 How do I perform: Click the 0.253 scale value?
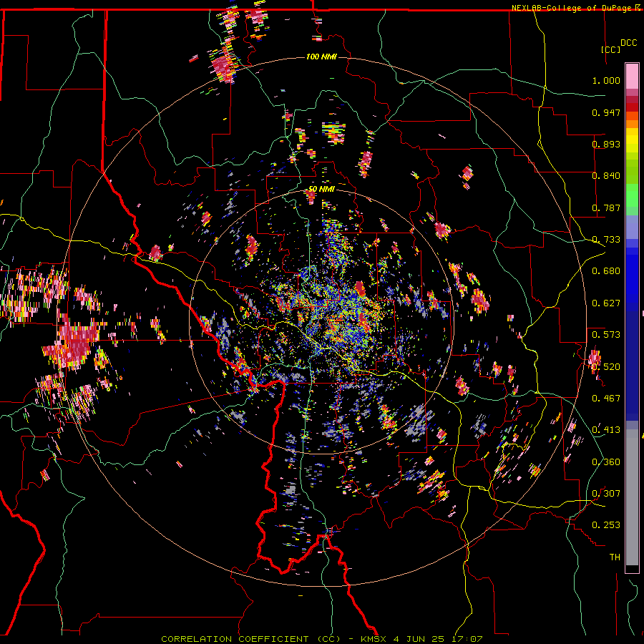click(x=606, y=525)
